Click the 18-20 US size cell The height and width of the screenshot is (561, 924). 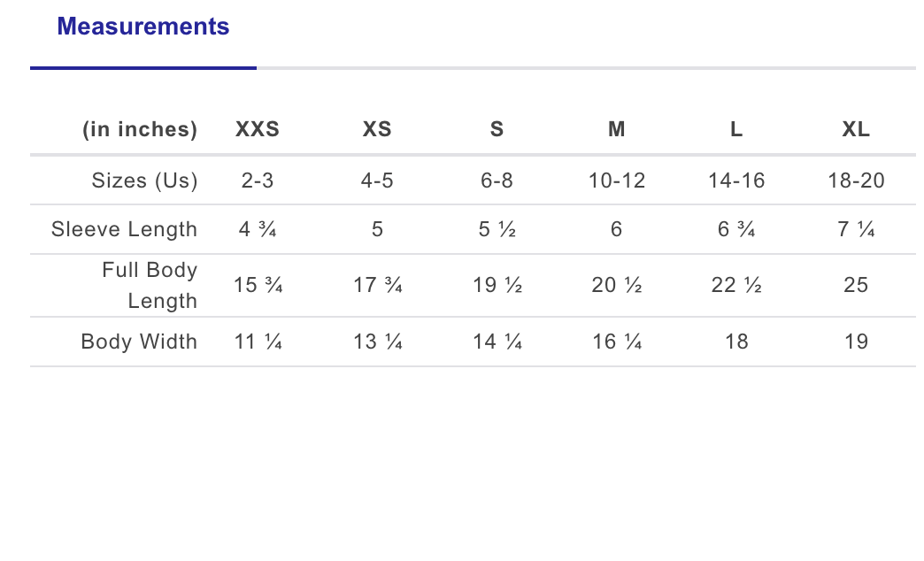856,181
